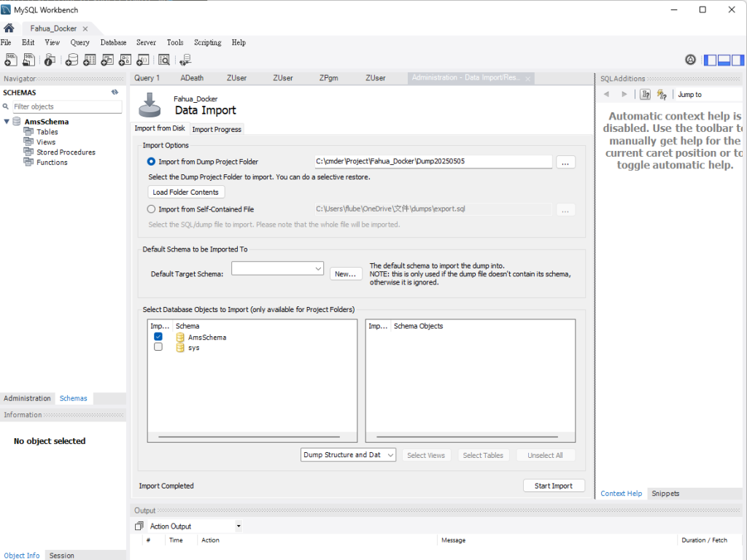Switch to the ZPgm tab

tap(329, 78)
